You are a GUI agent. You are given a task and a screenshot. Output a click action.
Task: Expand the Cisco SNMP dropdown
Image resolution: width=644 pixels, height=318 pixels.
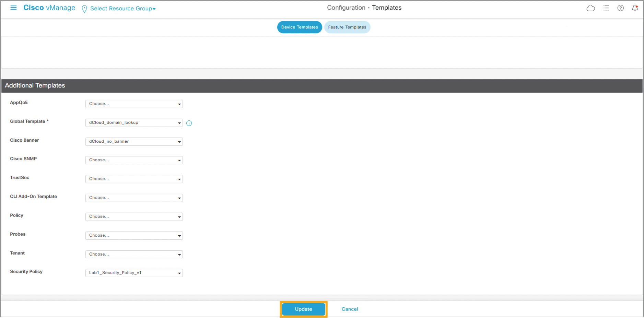tap(134, 160)
